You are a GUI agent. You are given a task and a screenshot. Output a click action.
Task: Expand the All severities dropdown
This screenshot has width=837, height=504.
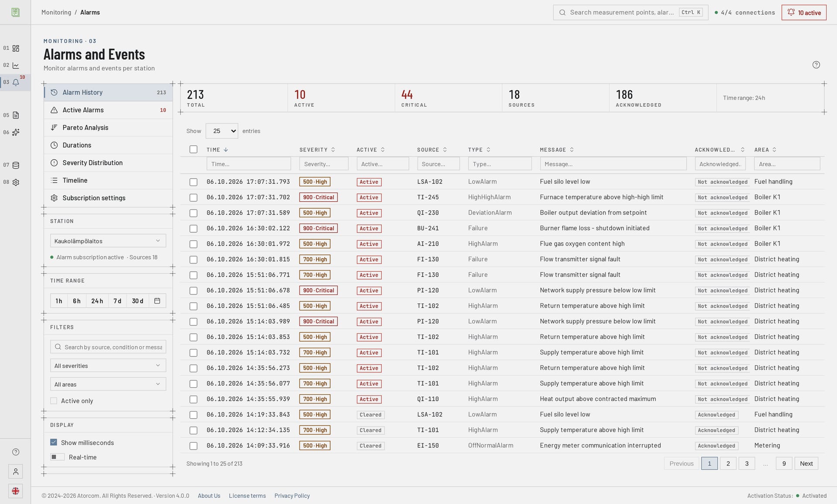coord(108,366)
